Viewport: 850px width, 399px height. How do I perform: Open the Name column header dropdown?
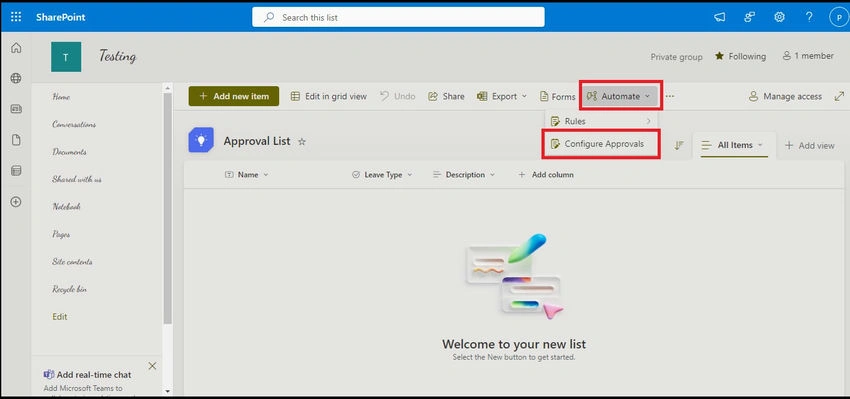pyautogui.click(x=247, y=175)
